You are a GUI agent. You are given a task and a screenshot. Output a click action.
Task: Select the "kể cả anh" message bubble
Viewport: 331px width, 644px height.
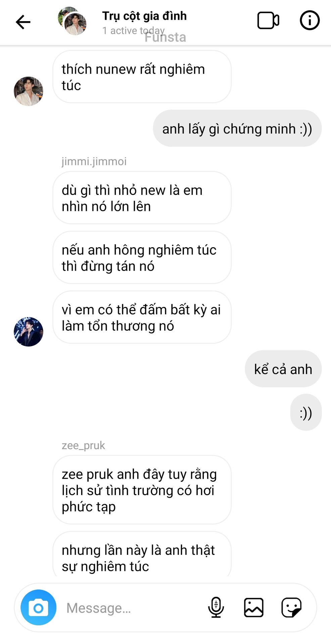coord(283,369)
